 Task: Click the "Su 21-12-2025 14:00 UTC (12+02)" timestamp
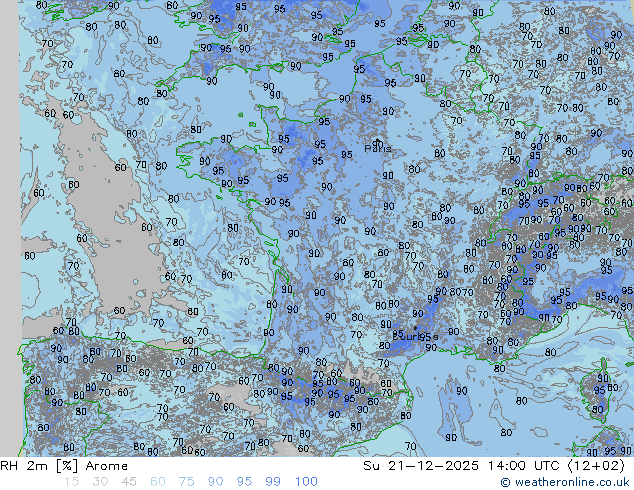pyautogui.click(x=494, y=466)
